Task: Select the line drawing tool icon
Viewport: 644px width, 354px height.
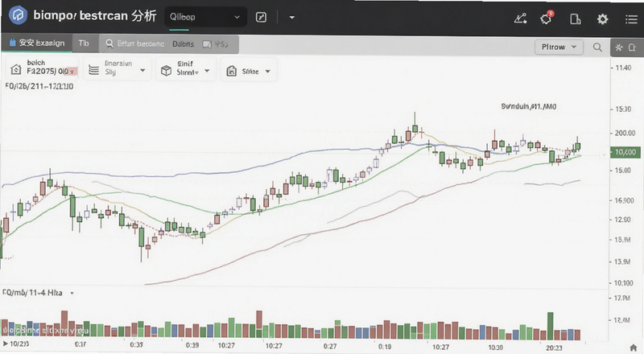Action: point(520,19)
